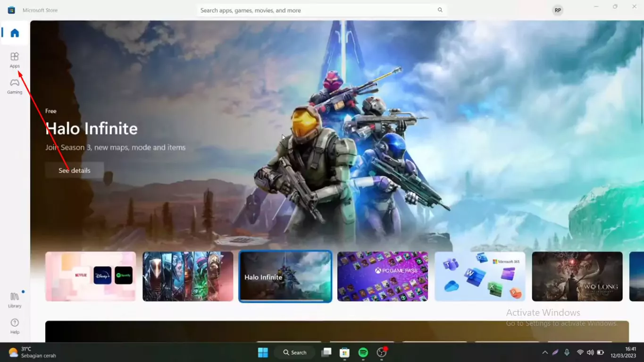
Task: Select the Wo Long thumbnail
Action: pos(577,276)
